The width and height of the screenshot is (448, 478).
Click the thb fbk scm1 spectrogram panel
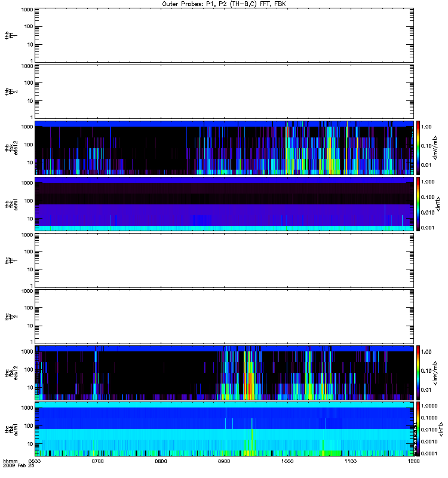[225, 204]
